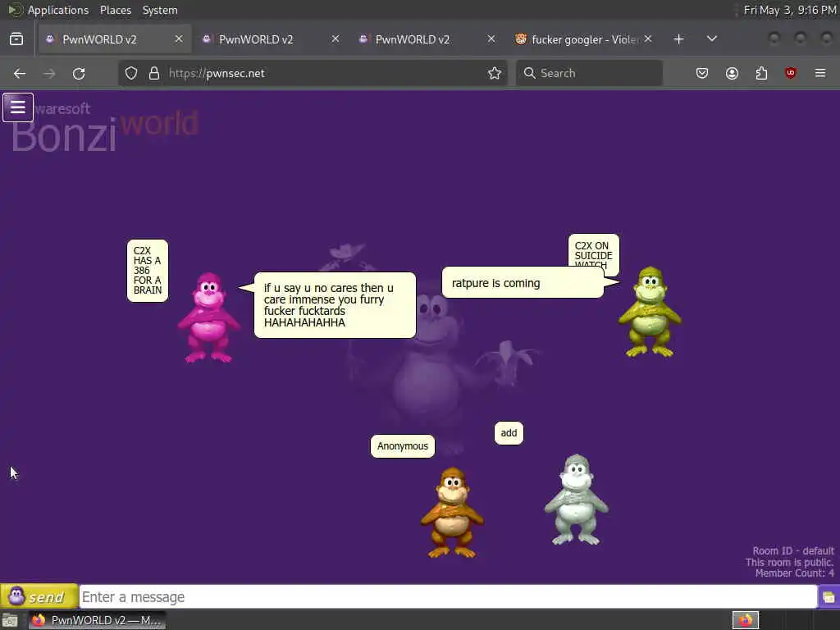Open the extensions puzzle icon
The height and width of the screenshot is (630, 840).
761,73
